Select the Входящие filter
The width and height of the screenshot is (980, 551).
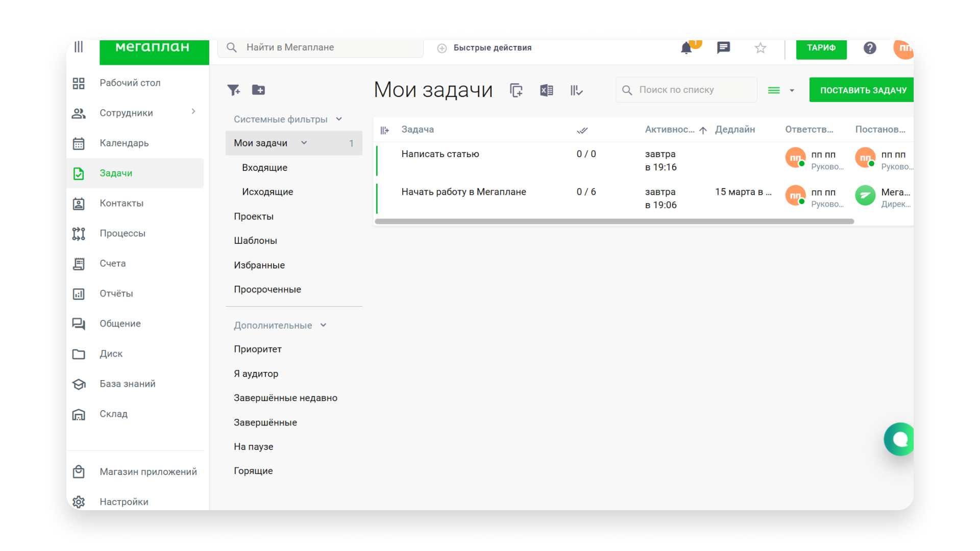(x=264, y=168)
